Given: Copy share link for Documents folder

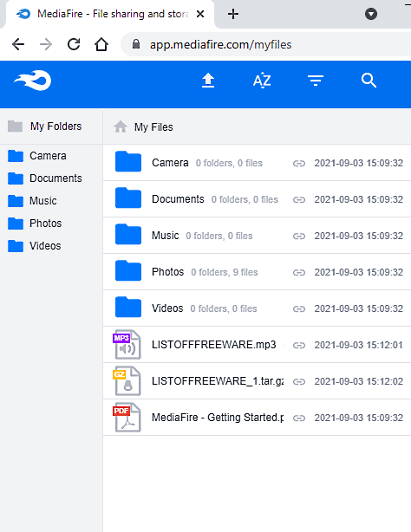Looking at the screenshot, I should click(299, 200).
